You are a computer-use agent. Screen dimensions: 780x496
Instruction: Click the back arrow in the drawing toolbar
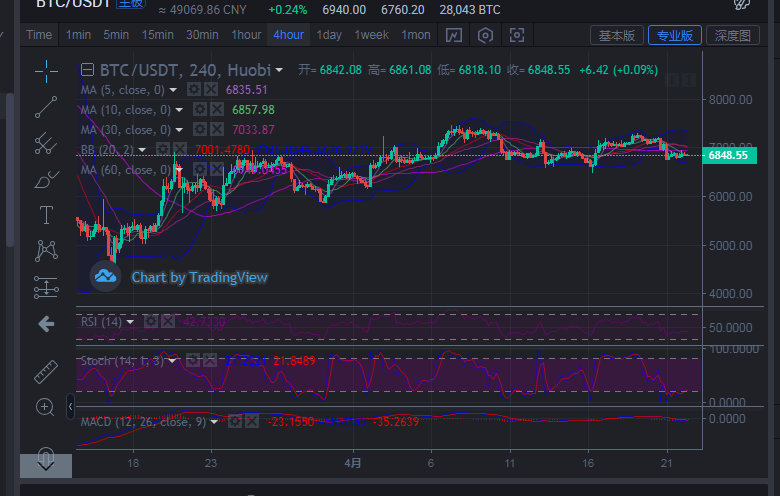(46, 324)
